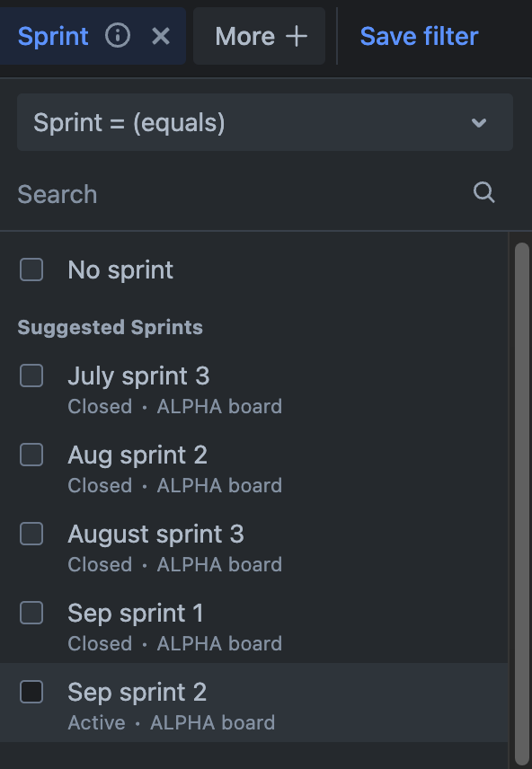
Task: Check Sep sprint 1
Action: click(x=31, y=613)
